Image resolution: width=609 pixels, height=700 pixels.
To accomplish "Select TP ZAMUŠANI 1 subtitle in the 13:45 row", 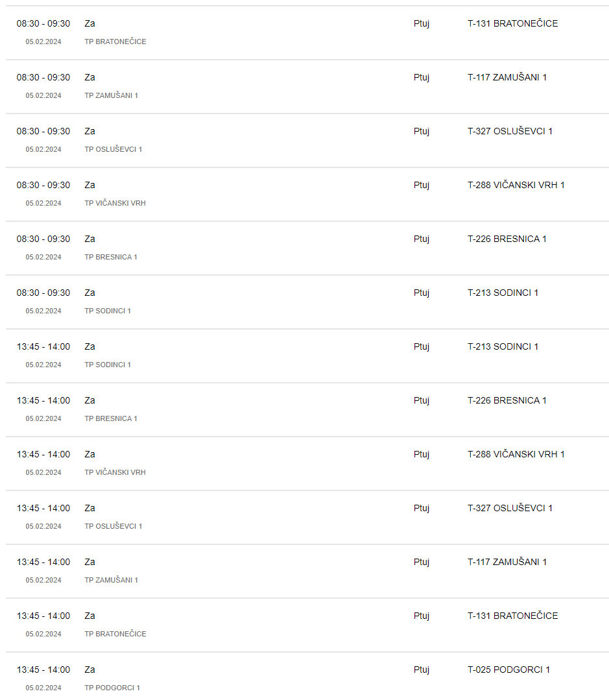I will tap(111, 580).
